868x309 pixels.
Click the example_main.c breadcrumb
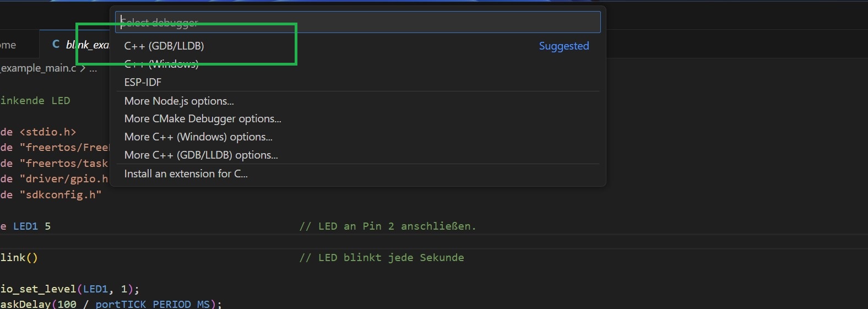pos(39,68)
